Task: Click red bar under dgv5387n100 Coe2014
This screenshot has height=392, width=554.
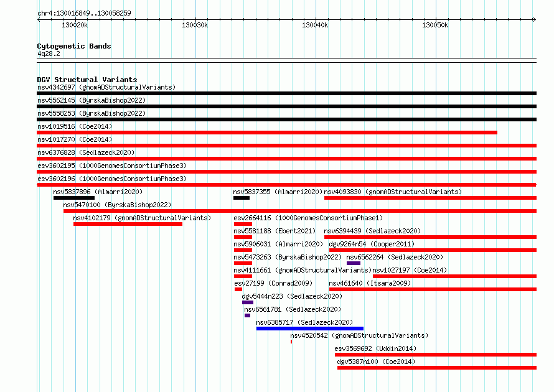Action: [x=437, y=368]
